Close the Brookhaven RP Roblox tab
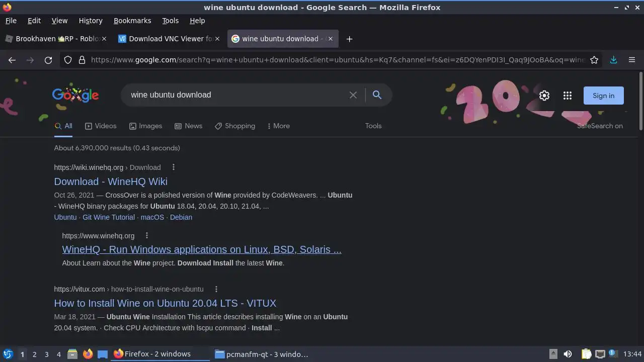644x362 pixels. 104,39
